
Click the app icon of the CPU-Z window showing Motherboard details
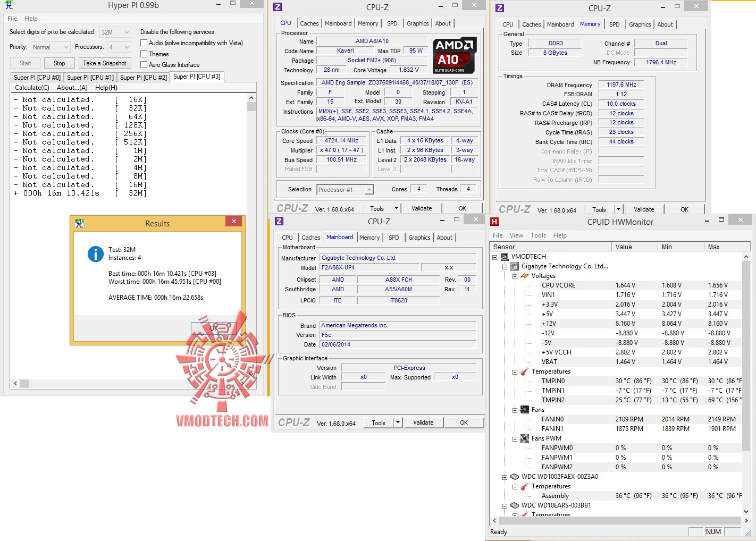click(279, 221)
